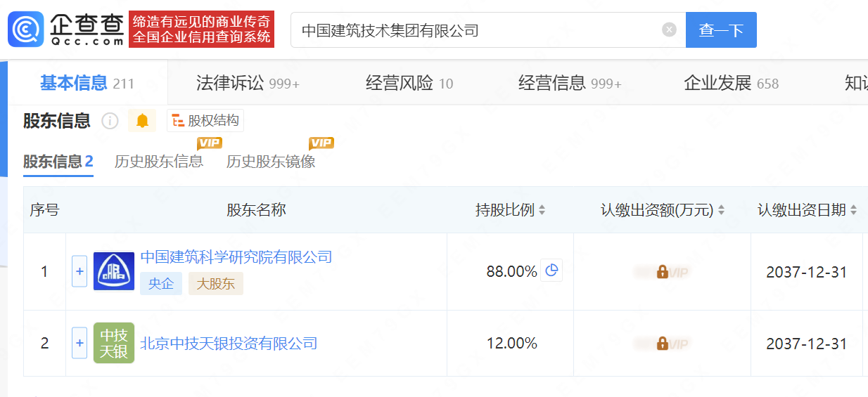868x397 pixels.
Task: Click the 2037-12-31 date in row 1
Action: point(807,272)
